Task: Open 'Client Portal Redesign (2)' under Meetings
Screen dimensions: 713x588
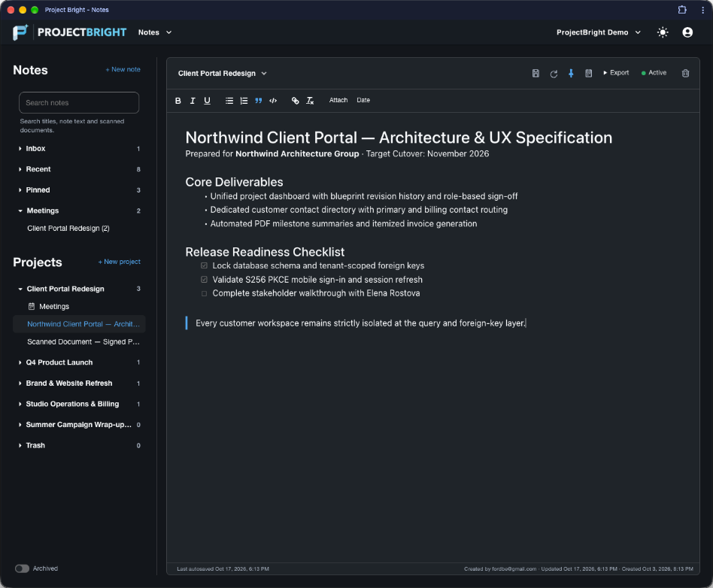Action: [68, 229]
